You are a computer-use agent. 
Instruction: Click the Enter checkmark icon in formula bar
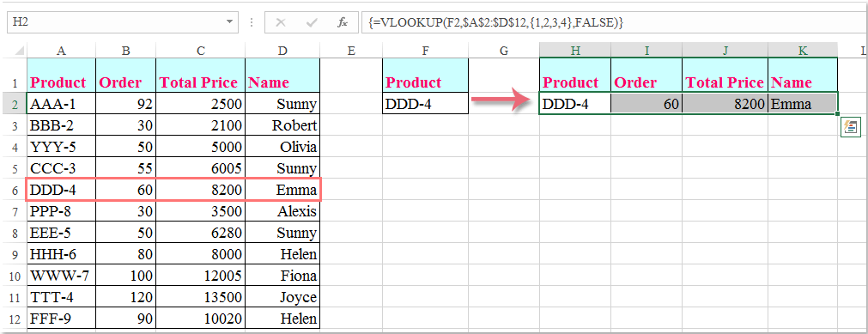tap(312, 22)
